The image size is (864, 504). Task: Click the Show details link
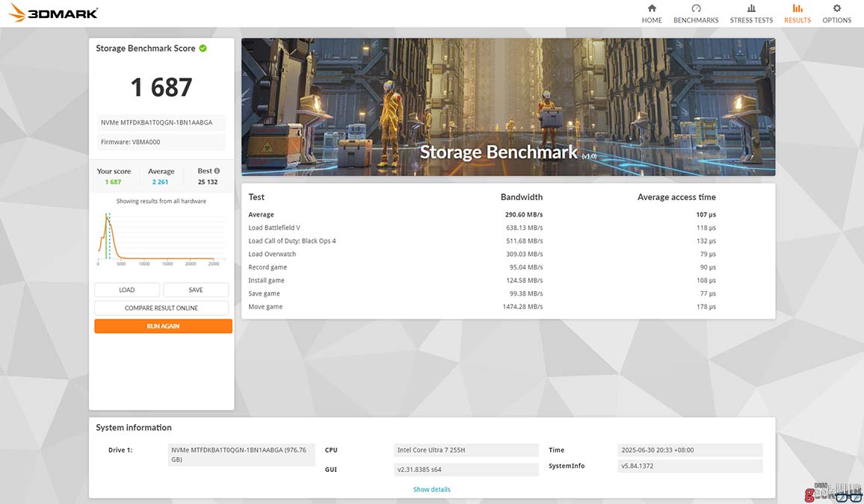(x=431, y=490)
